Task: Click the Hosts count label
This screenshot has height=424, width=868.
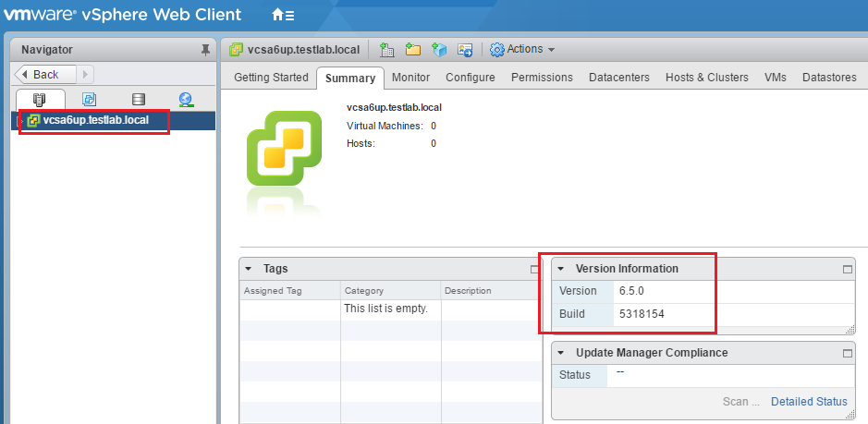Action: point(361,143)
